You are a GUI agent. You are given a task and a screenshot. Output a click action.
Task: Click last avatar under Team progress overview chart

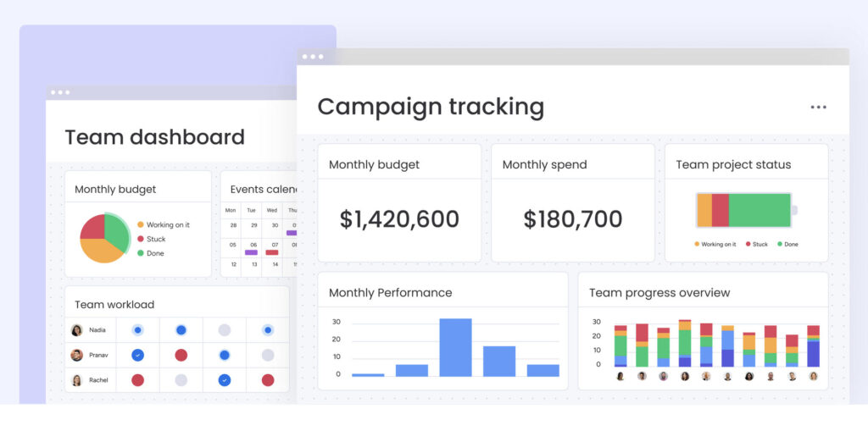click(x=813, y=376)
